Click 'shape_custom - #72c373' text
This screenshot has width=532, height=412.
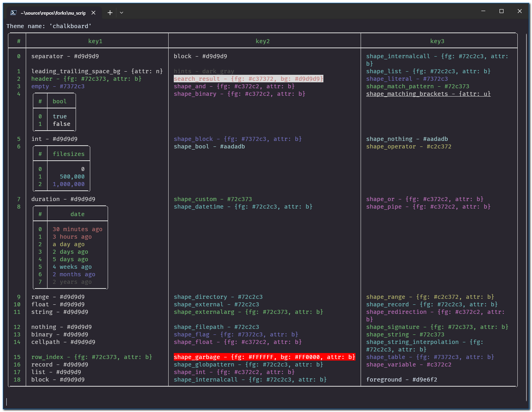213,199
